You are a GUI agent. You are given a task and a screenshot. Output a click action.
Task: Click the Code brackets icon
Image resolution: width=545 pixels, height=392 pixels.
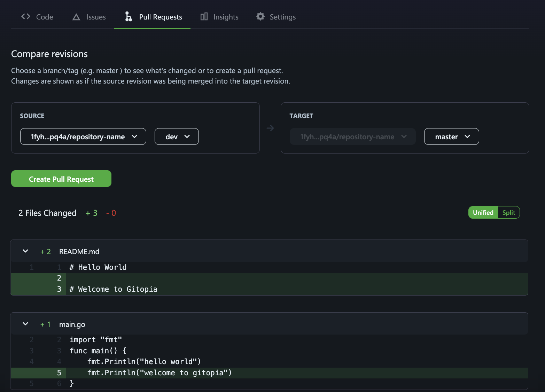pyautogui.click(x=26, y=16)
